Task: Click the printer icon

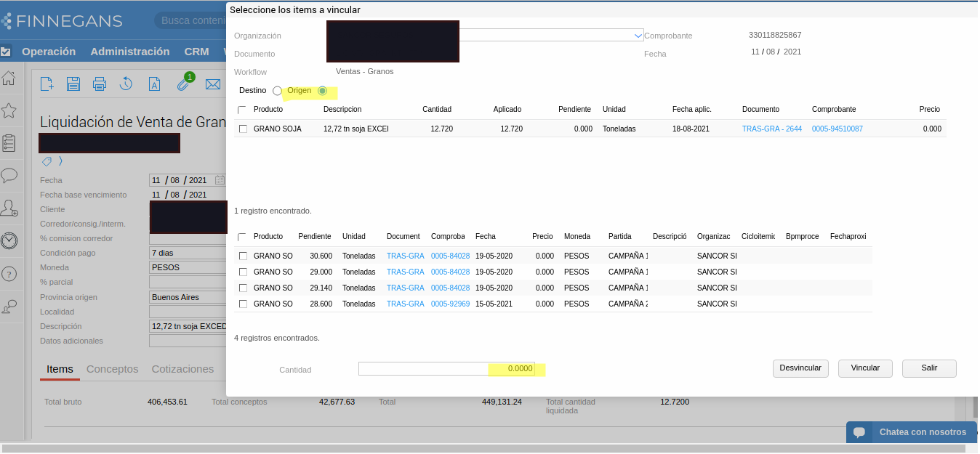Action: (100, 84)
